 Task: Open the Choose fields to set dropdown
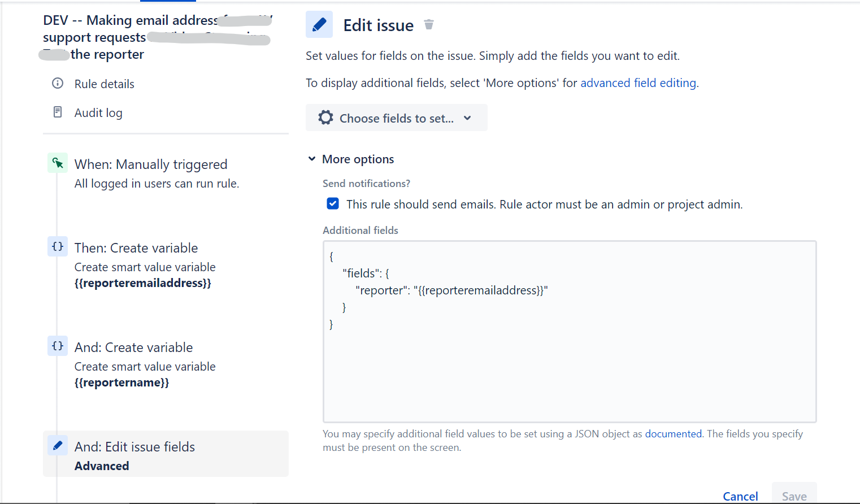tap(396, 118)
